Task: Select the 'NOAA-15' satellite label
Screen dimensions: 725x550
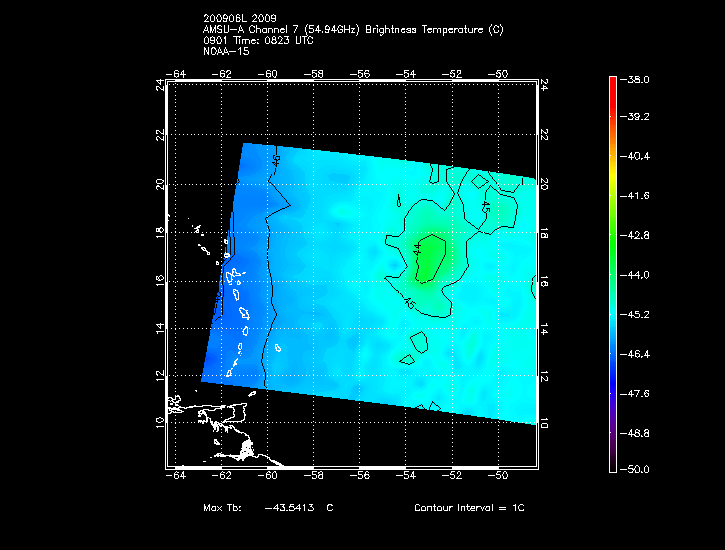Action: point(226,52)
